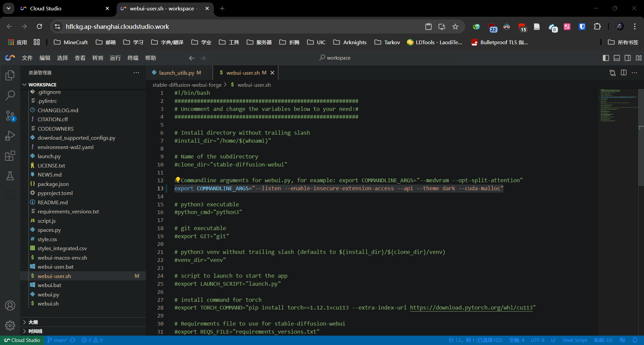Reload the browser page
Viewport: 644px width, 345px height.
(x=40, y=26)
